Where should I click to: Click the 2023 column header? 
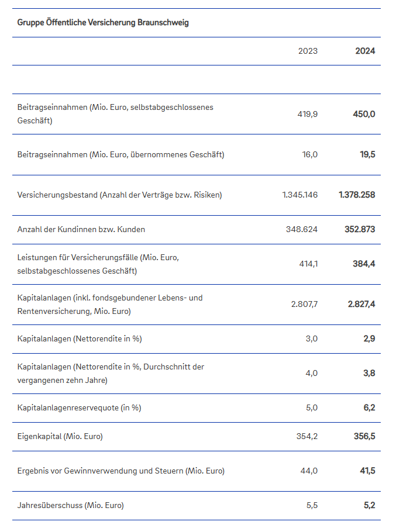coord(308,51)
